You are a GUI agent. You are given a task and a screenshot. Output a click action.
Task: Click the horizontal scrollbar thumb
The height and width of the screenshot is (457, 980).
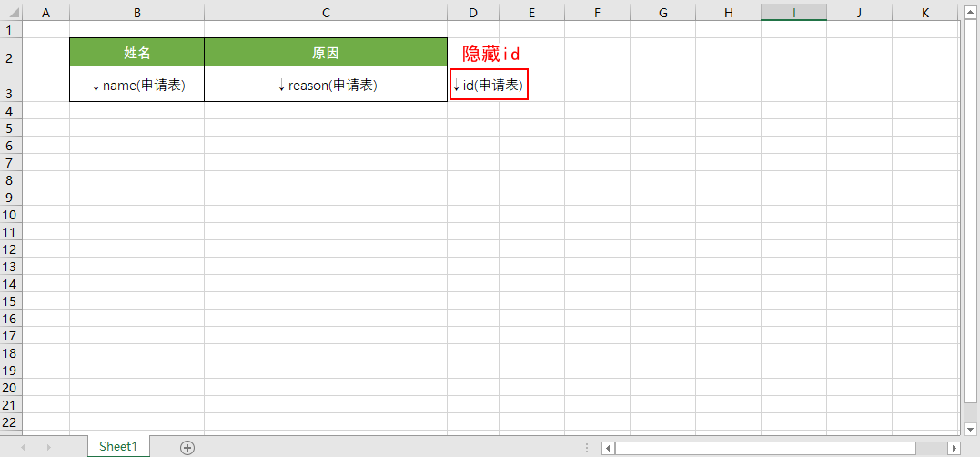point(765,448)
